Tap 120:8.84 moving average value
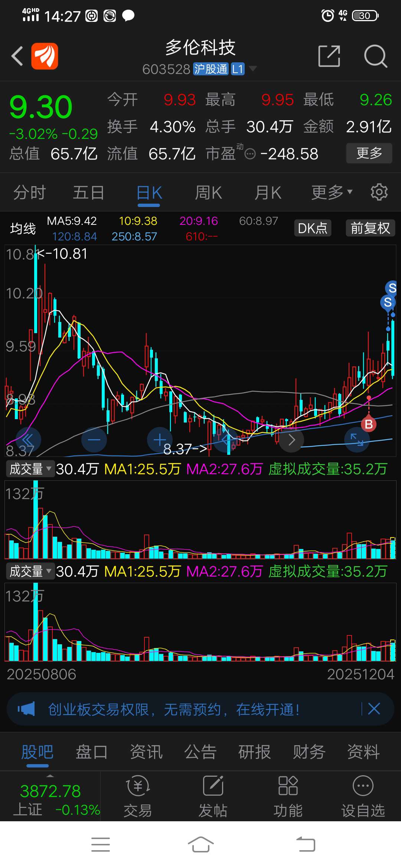Screen dimensions: 401x868 [x=74, y=236]
